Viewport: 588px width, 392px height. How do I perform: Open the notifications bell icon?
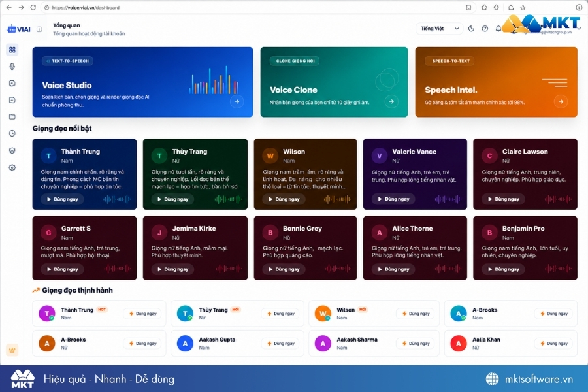point(498,29)
